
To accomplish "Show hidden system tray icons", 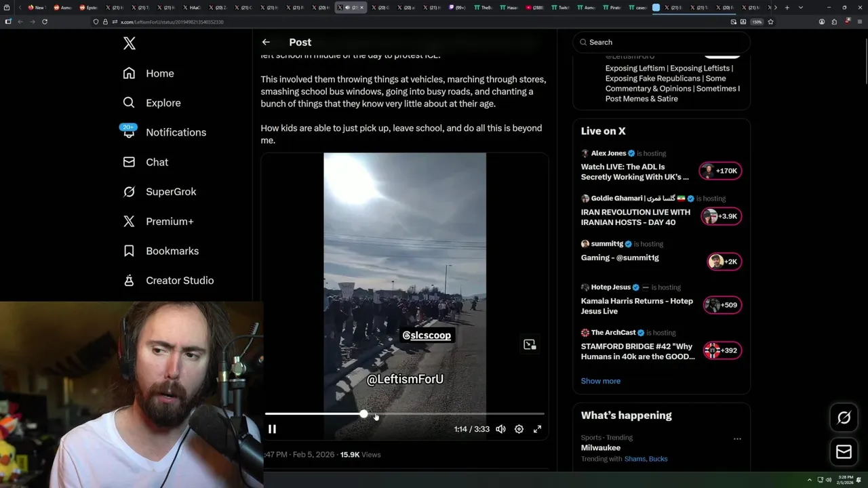I will click(x=809, y=480).
